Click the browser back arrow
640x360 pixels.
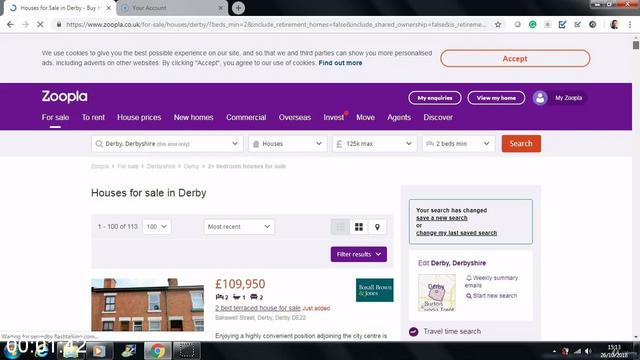pos(10,24)
